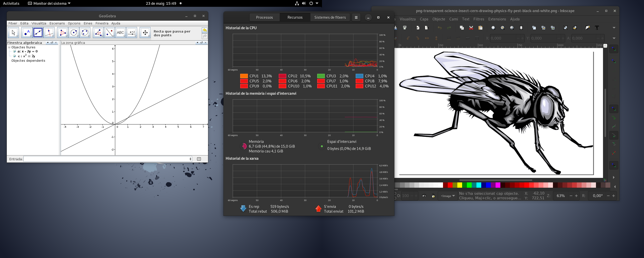Open the Visualitza menu in GeoGebra
Image resolution: width=644 pixels, height=258 pixels.
click(39, 23)
